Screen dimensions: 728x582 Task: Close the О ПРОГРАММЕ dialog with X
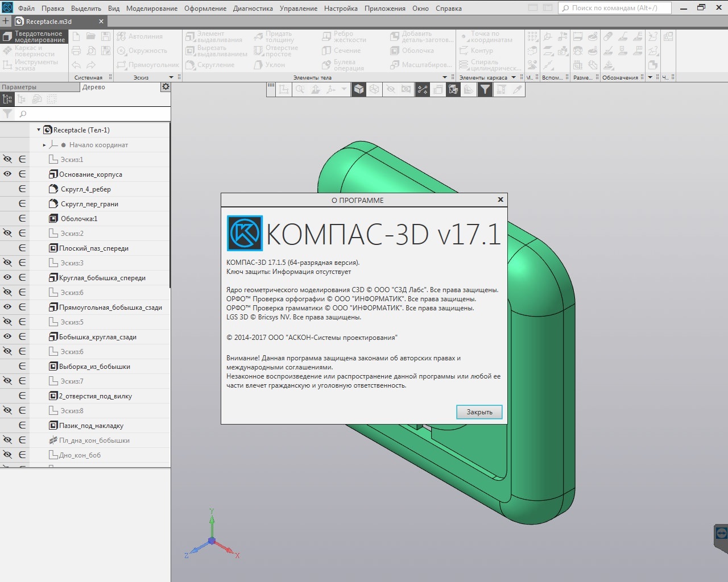500,199
